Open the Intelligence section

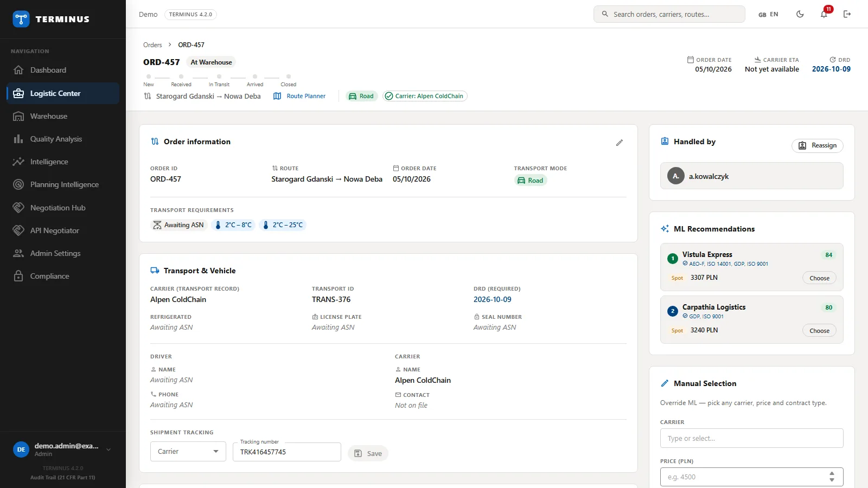point(63,162)
